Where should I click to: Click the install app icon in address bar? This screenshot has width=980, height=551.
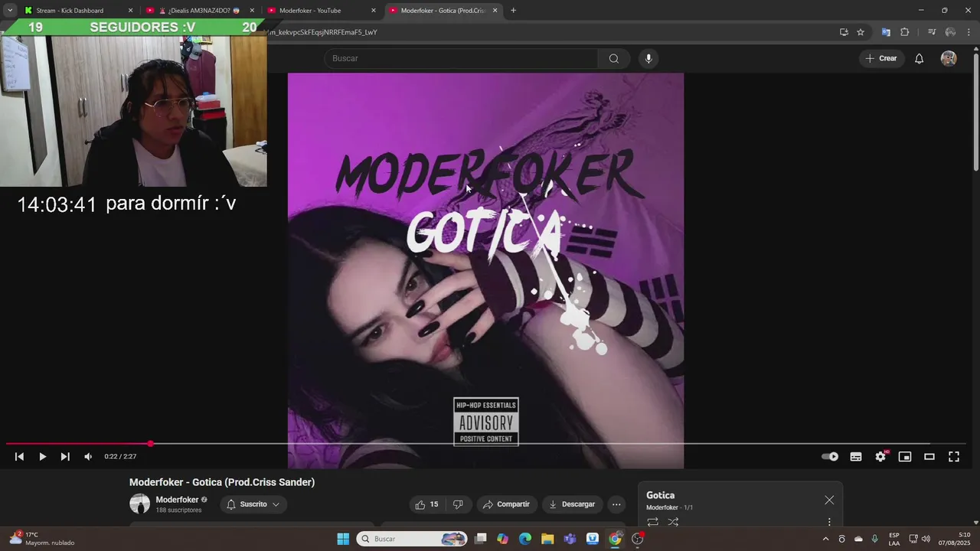844,32
